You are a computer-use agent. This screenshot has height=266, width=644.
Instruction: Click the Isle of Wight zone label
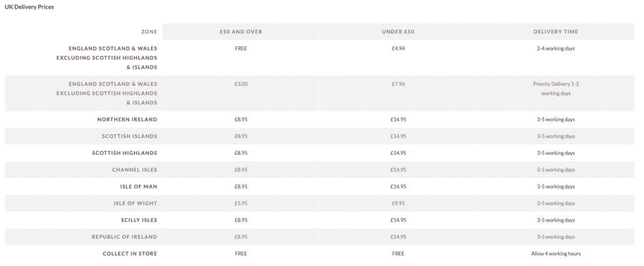pos(136,204)
